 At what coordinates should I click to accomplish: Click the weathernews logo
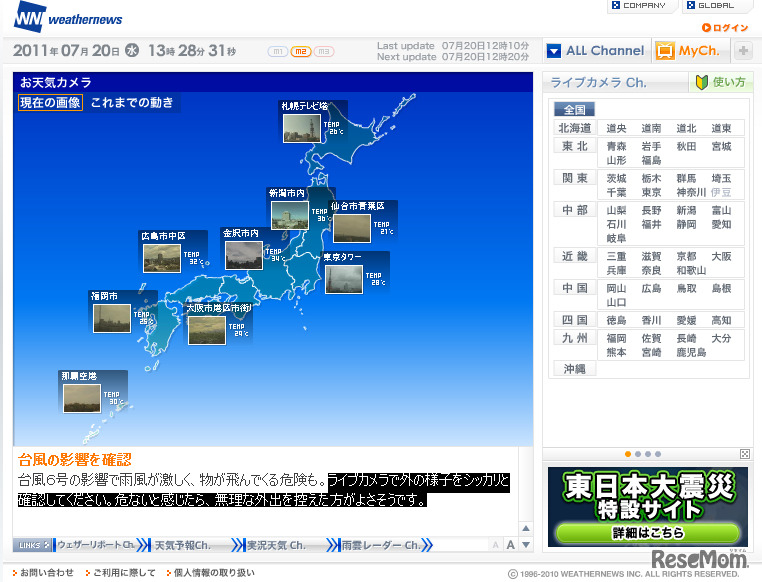click(x=68, y=18)
